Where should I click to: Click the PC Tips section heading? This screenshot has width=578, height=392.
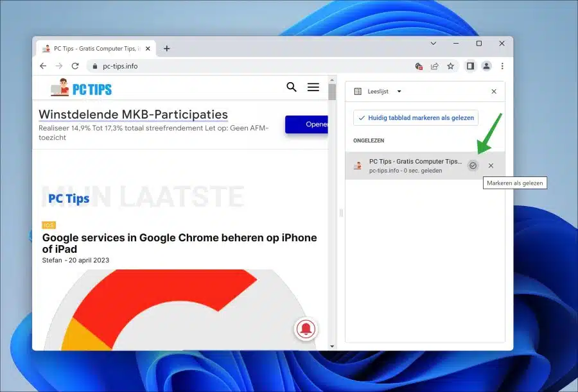[69, 199]
